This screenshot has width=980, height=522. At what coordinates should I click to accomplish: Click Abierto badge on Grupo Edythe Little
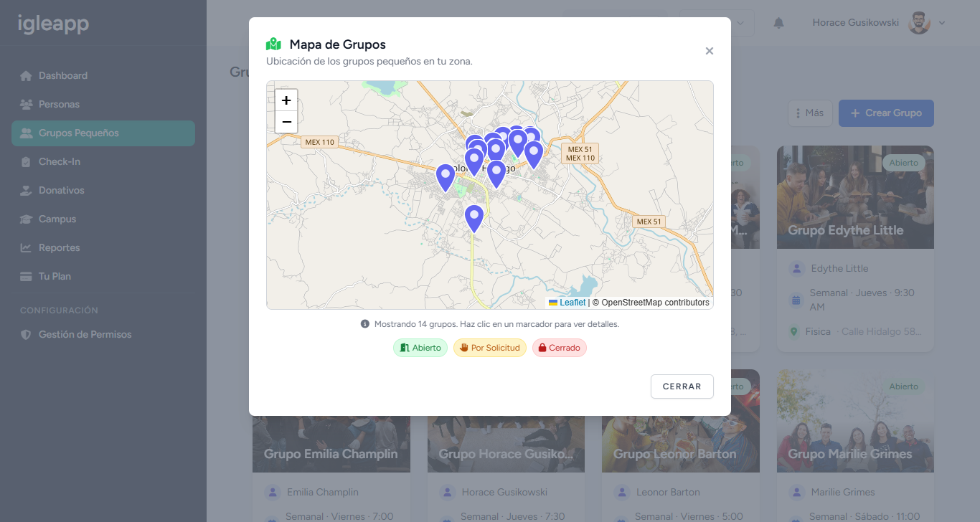(904, 163)
